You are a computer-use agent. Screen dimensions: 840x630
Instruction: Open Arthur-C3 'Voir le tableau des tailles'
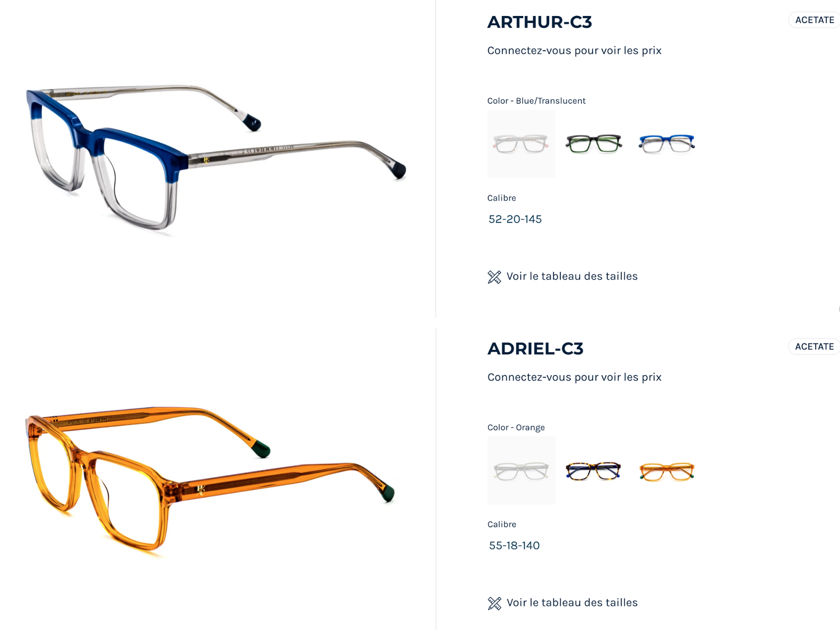pyautogui.click(x=572, y=276)
